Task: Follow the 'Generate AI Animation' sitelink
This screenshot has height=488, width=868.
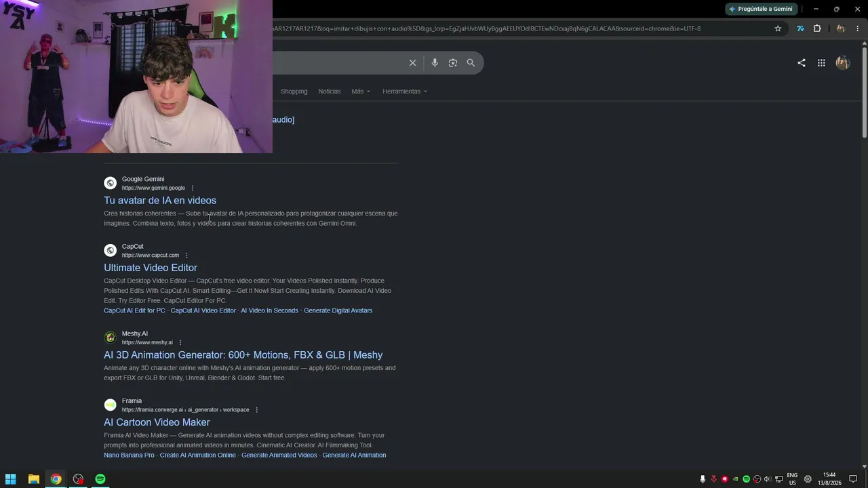Action: coord(354,455)
